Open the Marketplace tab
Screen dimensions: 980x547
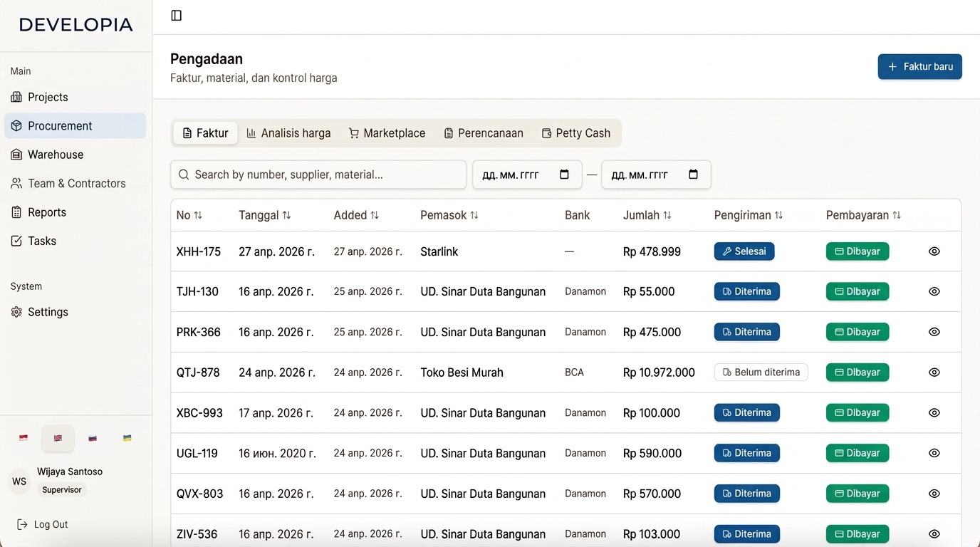[387, 133]
